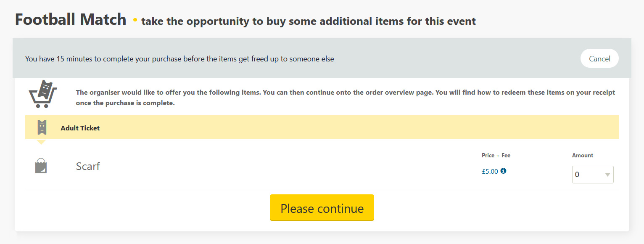Click the £5.00 price text
Screen dimensions: 644x244
click(490, 171)
